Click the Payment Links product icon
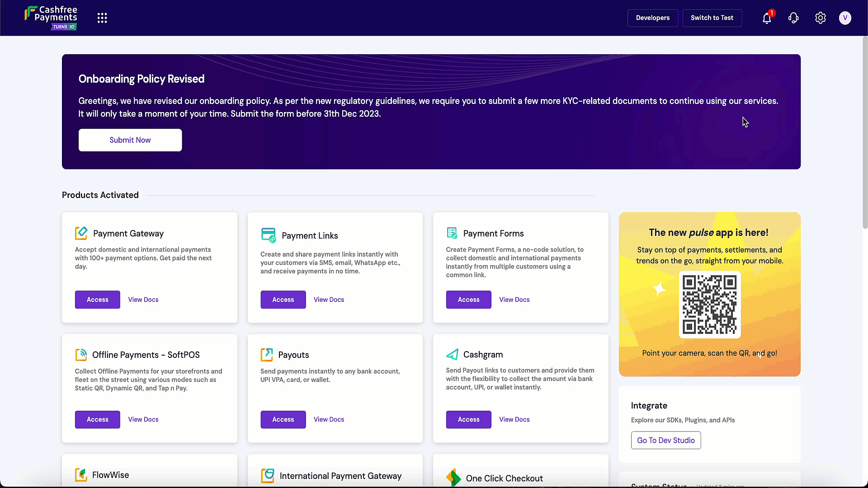 pos(268,235)
